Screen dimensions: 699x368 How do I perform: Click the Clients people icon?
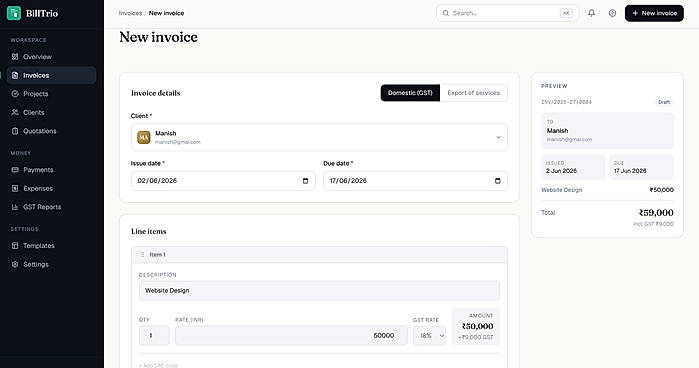[x=15, y=112]
